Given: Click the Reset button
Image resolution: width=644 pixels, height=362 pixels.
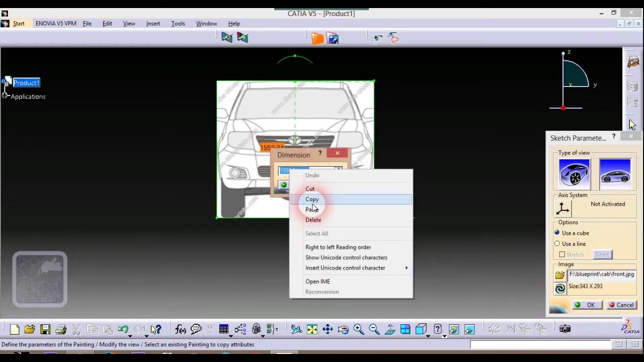Looking at the screenshot, I should pyautogui.click(x=602, y=255).
